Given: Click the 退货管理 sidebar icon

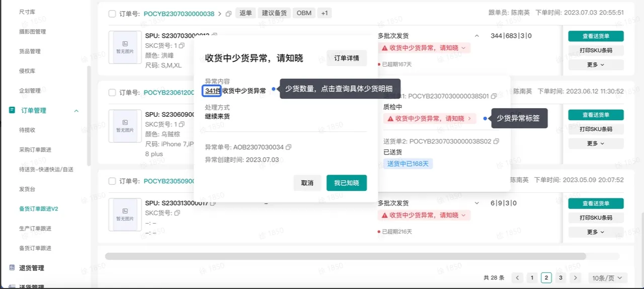Looking at the screenshot, I should pyautogui.click(x=12, y=268).
